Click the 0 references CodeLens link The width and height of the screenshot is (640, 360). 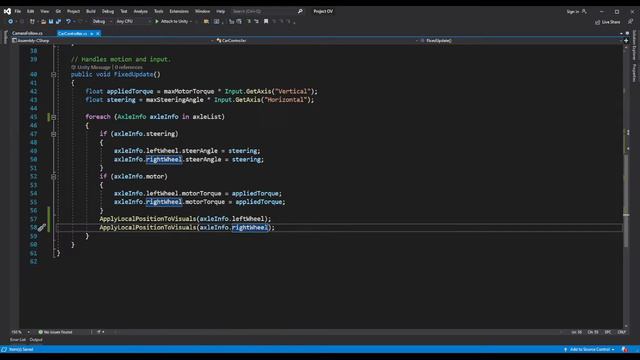[129, 67]
